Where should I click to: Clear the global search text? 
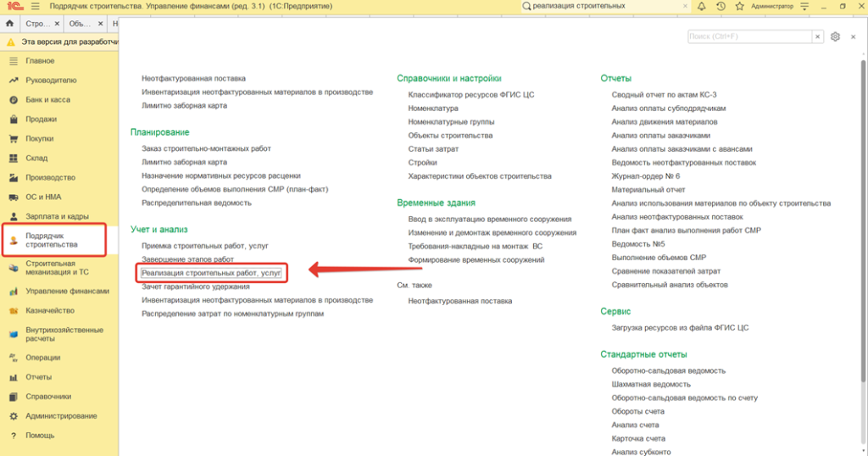point(685,6)
